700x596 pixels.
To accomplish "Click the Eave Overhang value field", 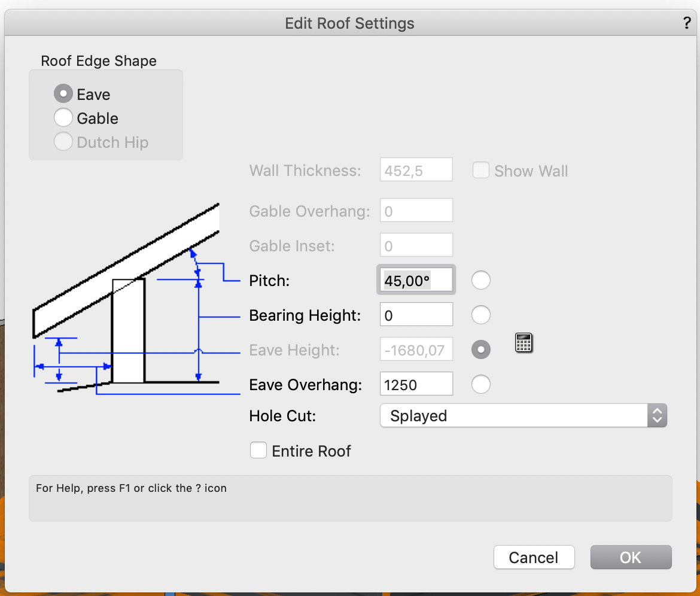I will coord(416,384).
